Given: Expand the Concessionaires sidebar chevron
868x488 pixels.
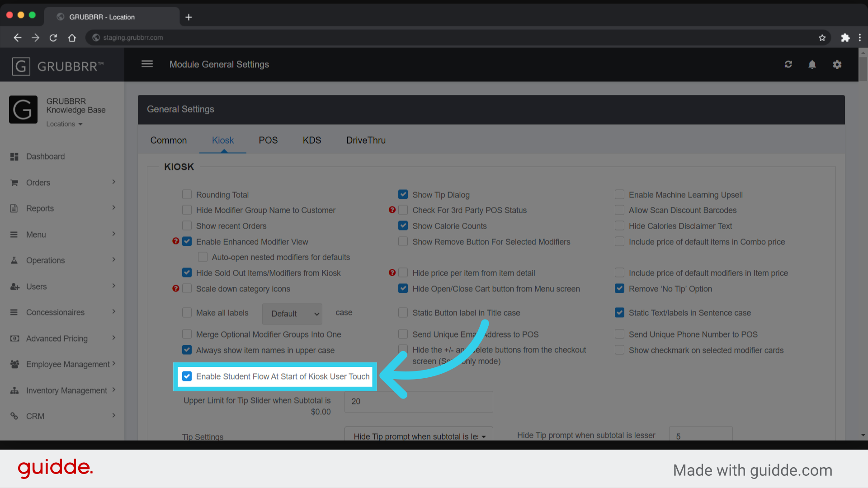Looking at the screenshot, I should coord(113,311).
